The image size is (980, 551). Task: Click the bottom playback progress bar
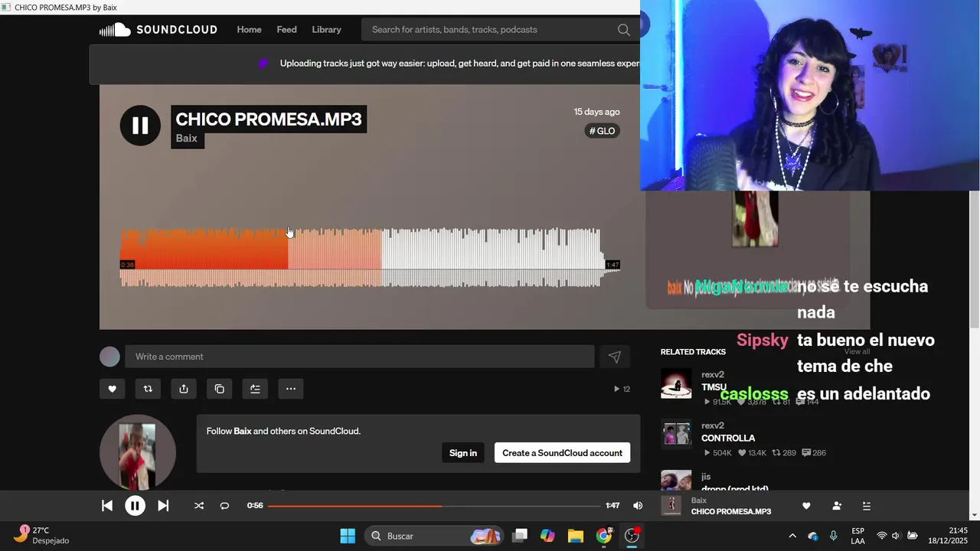pos(434,506)
